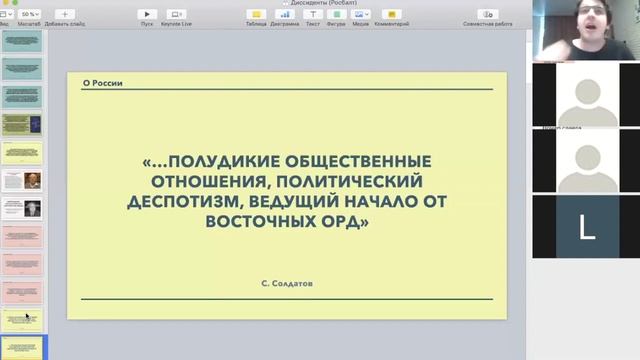Screen dimensions: 640x360
Task: Click the green window zoom button
Action: click(x=15, y=2)
